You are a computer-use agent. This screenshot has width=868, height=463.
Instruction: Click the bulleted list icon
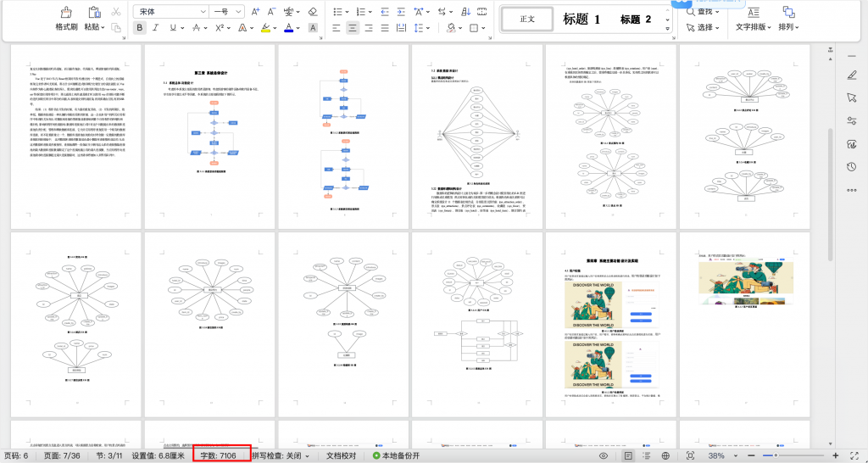(337, 12)
